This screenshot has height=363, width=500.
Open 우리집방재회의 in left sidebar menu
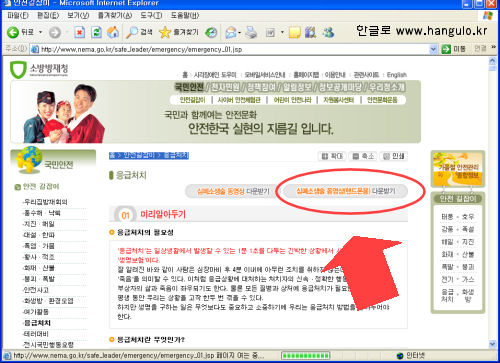point(45,202)
